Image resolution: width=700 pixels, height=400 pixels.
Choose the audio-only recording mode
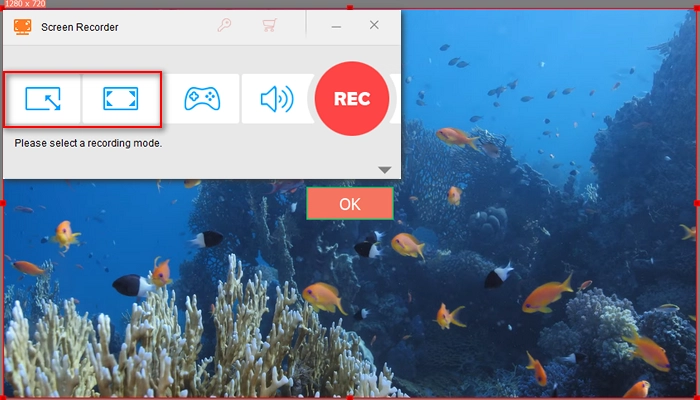point(277,99)
